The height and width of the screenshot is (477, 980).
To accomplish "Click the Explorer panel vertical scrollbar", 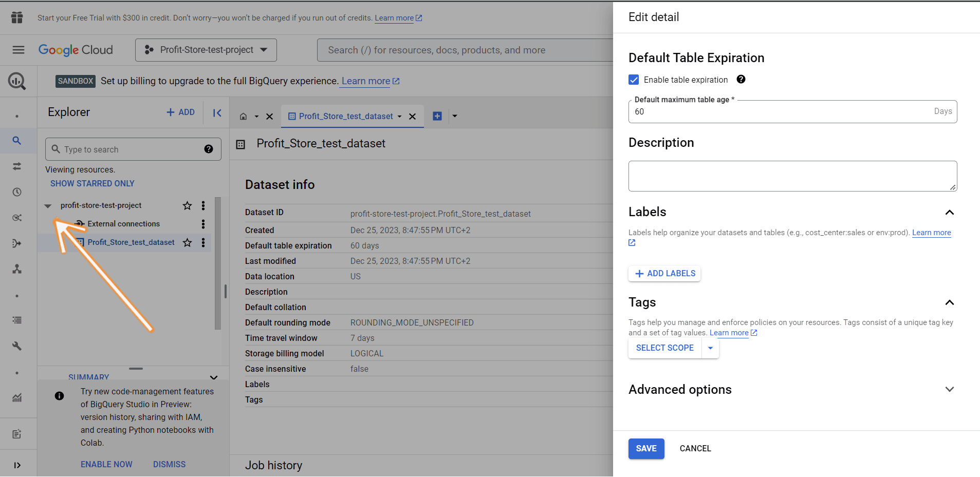I will pyautogui.click(x=218, y=263).
